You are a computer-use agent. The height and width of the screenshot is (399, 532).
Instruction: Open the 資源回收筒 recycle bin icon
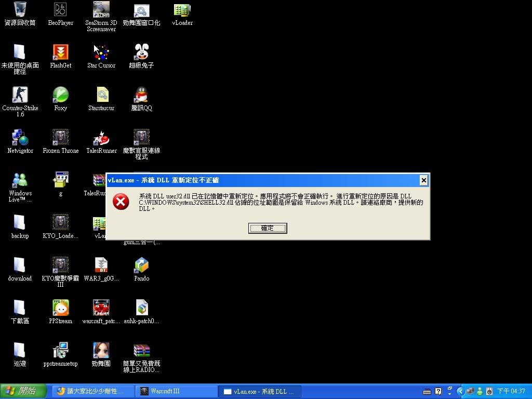coord(20,9)
